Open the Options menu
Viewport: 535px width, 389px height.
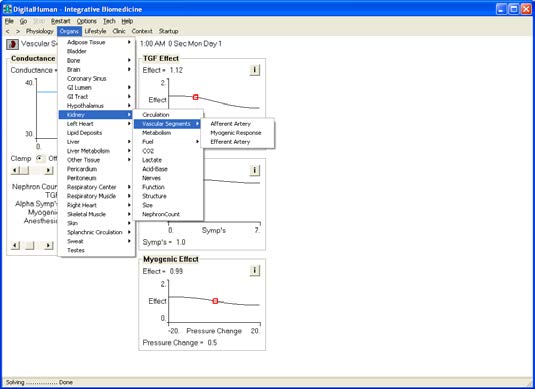[x=86, y=21]
